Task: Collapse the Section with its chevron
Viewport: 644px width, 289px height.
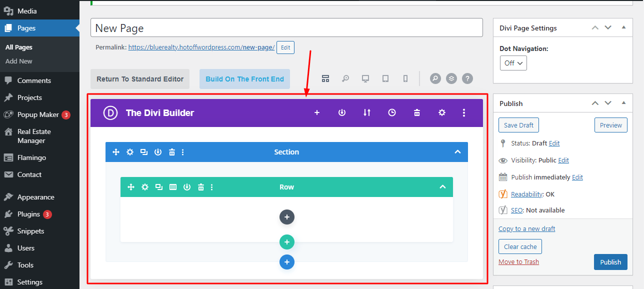Action: (x=457, y=152)
